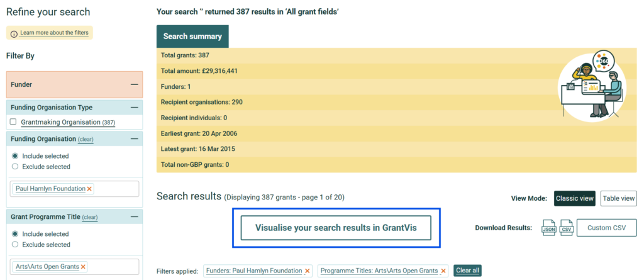
Task: Click the Clear all filters button
Action: point(467,271)
